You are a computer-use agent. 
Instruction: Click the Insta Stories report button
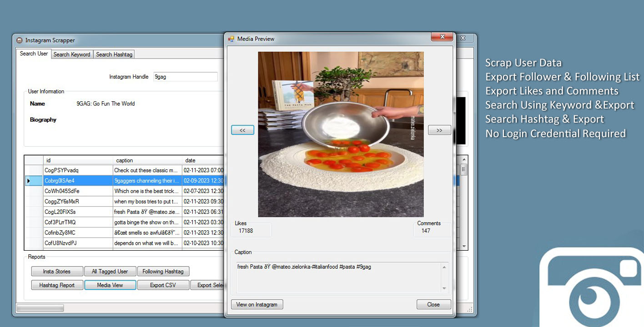pos(57,272)
